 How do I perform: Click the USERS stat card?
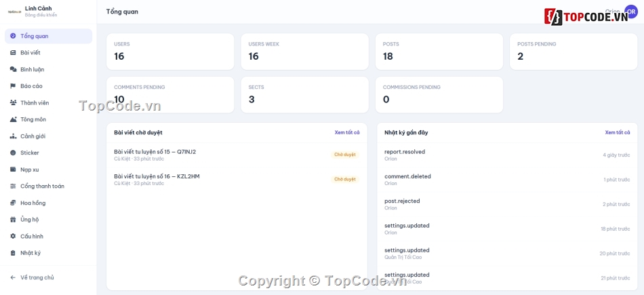(170, 52)
